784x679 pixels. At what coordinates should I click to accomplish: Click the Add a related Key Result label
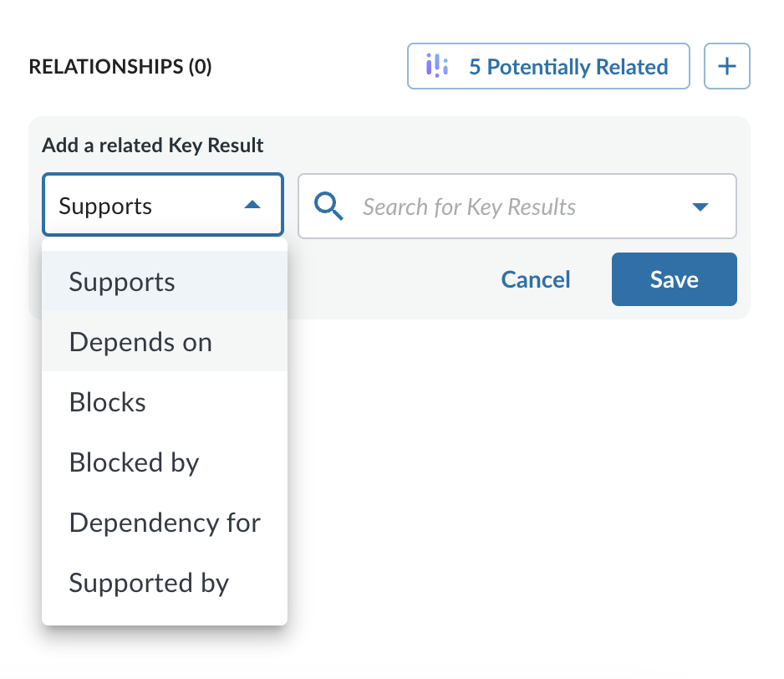[152, 145]
